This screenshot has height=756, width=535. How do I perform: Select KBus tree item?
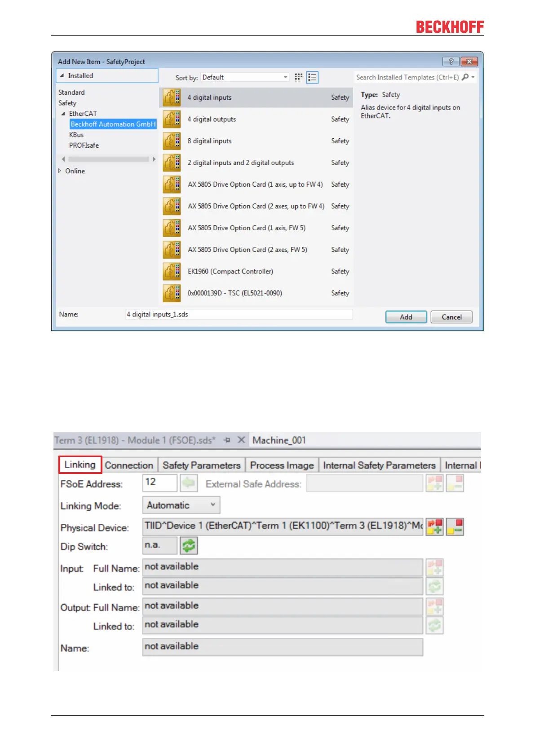click(76, 135)
